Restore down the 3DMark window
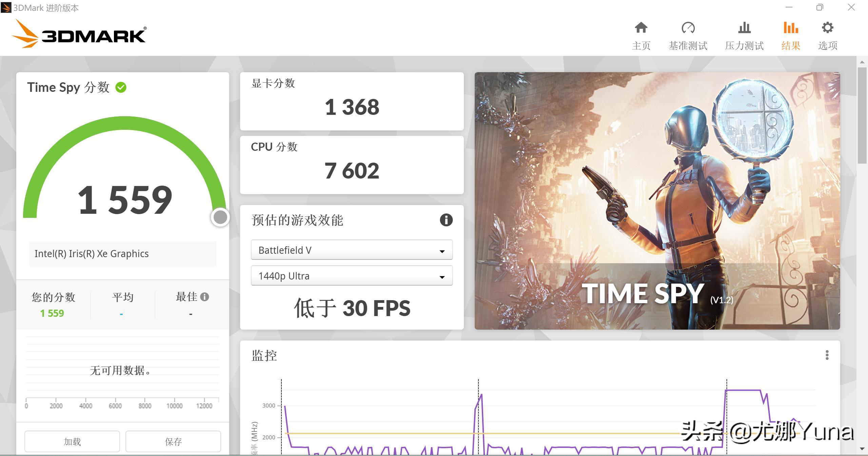The image size is (868, 456). coord(820,7)
